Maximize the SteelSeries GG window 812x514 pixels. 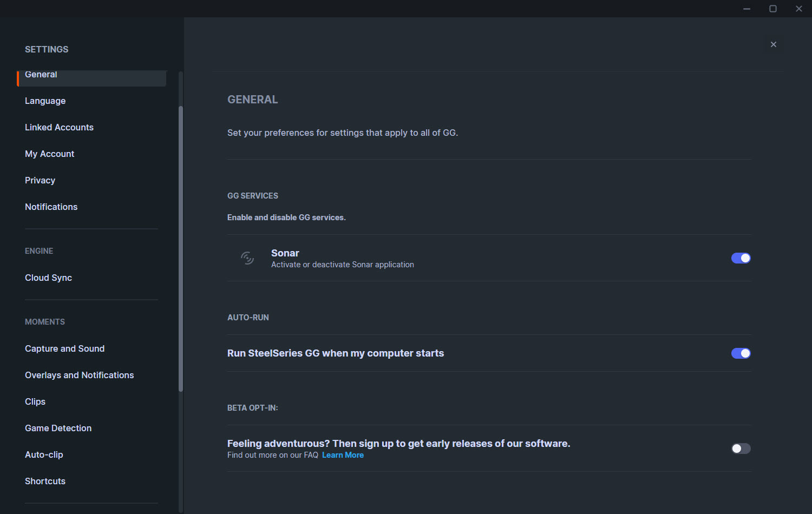(x=773, y=9)
